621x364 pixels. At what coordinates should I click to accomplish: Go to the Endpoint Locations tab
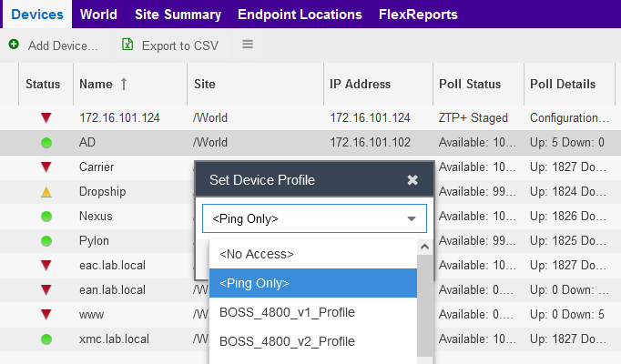300,15
